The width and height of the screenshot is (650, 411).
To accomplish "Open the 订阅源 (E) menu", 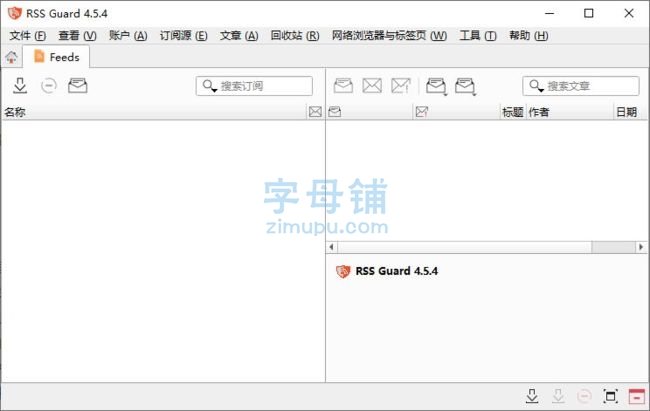I will pos(184,36).
